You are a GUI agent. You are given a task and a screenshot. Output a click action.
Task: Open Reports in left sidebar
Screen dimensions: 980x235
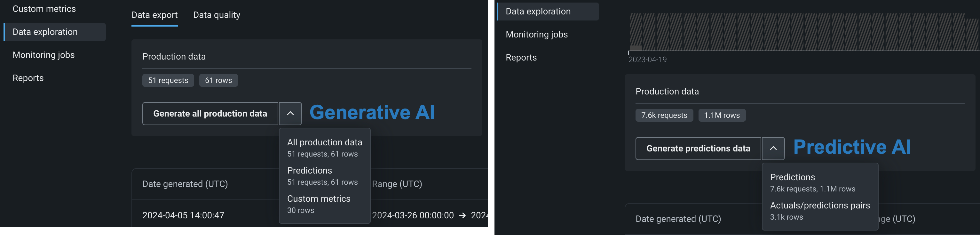[28, 78]
